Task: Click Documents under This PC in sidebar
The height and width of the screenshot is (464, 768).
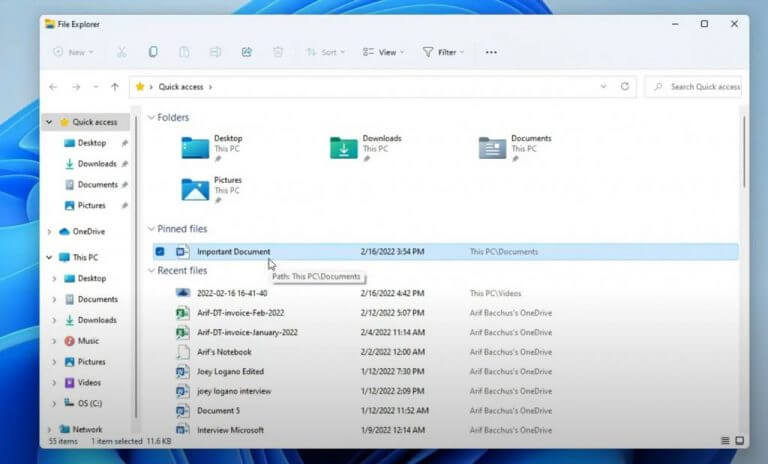Action: pyautogui.click(x=91, y=299)
